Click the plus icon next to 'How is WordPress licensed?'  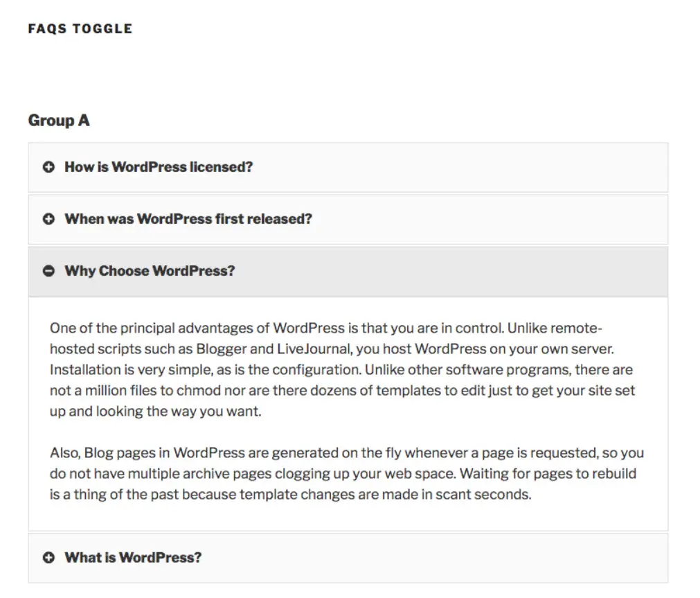[48, 167]
